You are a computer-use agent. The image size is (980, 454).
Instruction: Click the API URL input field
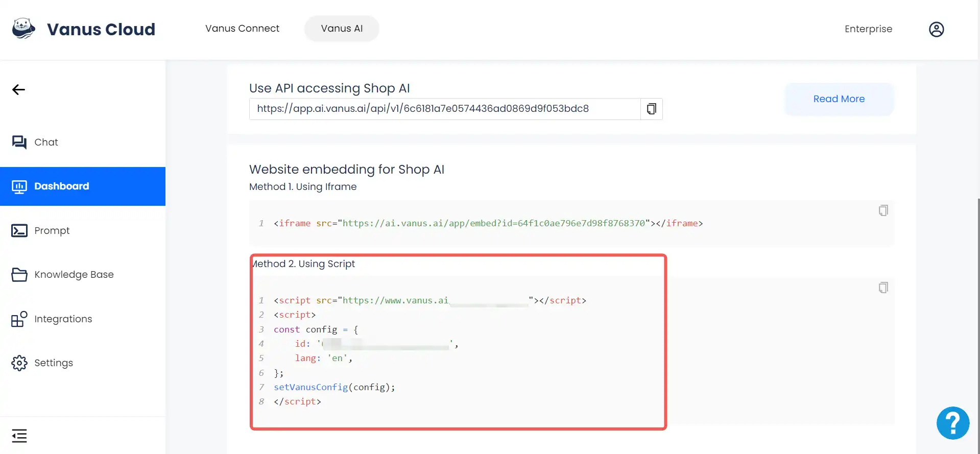coord(445,109)
